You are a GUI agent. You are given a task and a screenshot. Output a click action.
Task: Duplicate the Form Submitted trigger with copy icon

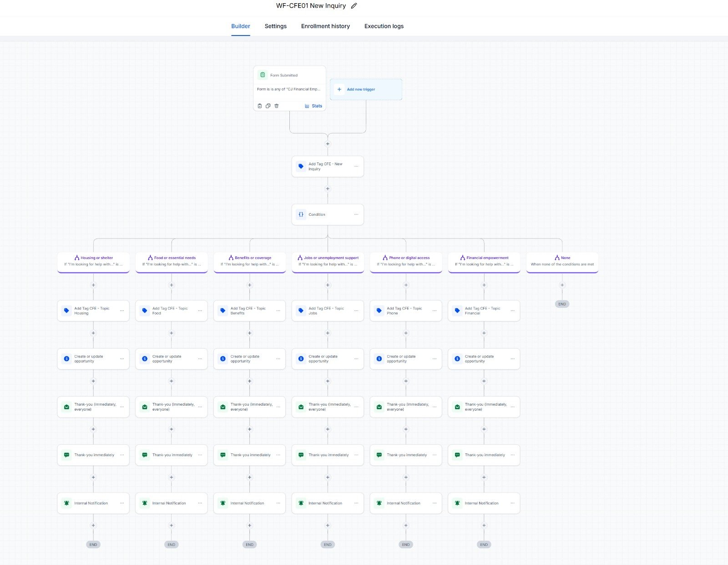click(268, 106)
